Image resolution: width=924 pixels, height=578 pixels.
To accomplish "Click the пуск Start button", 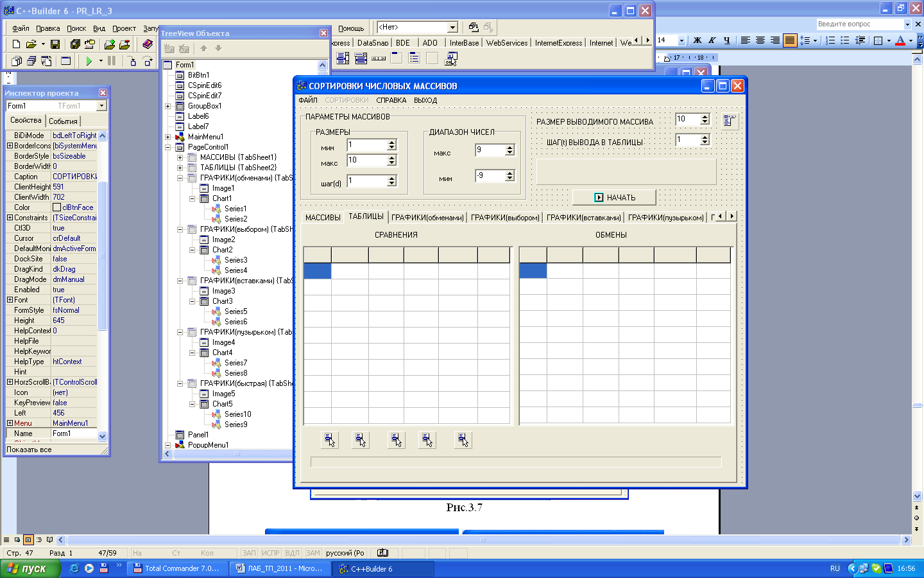I will click(30, 568).
